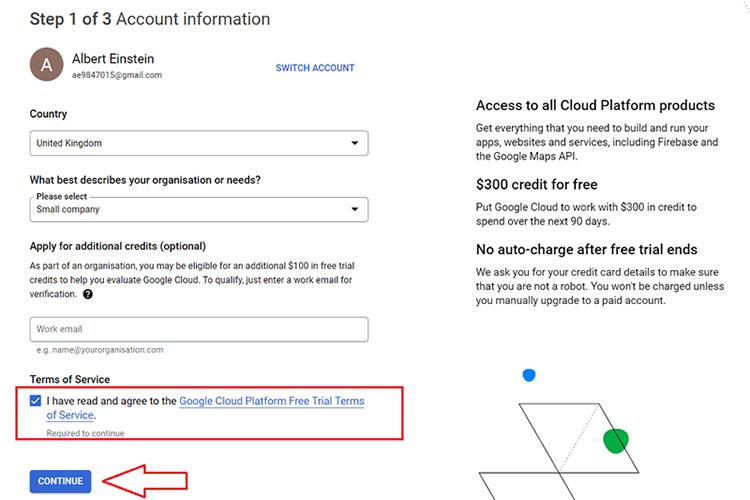This screenshot has width=750, height=500.
Task: Click into the Work email field
Action: pyautogui.click(x=199, y=329)
